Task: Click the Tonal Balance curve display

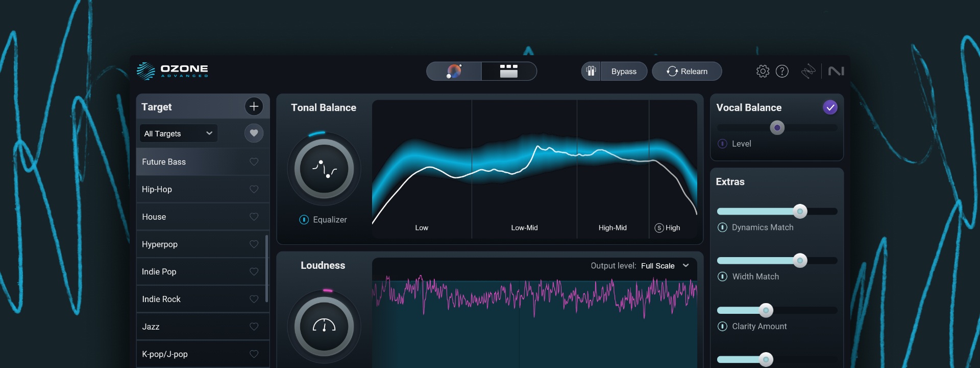Action: 534,169
